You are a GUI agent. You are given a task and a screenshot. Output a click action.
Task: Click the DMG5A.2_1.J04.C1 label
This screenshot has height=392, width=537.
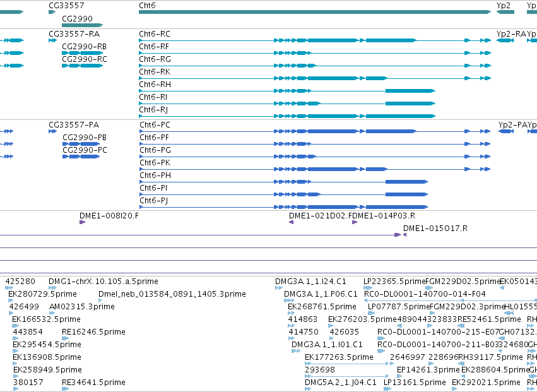pyautogui.click(x=340, y=383)
